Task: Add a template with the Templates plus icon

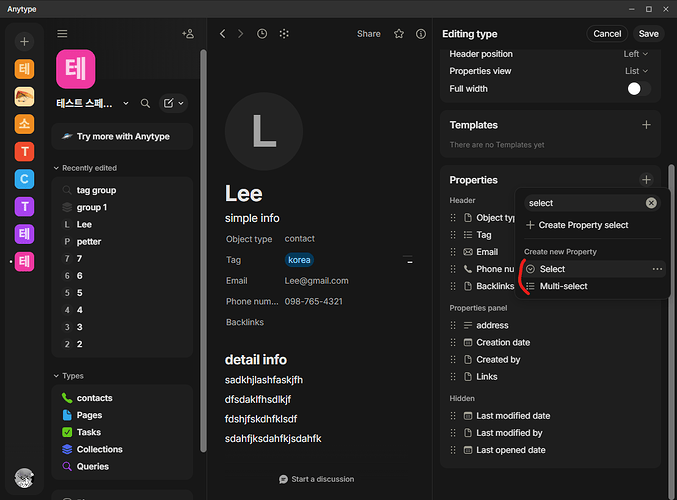Action: (x=646, y=125)
